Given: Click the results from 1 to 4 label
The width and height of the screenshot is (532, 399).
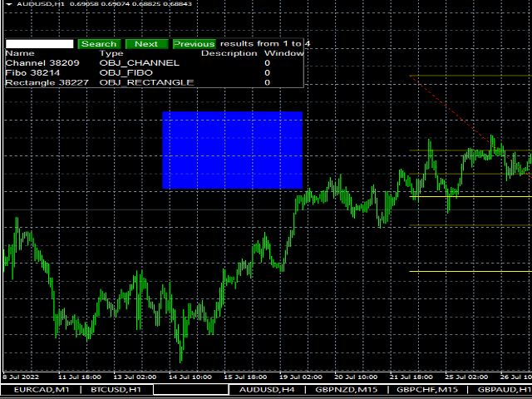Looking at the screenshot, I should [265, 44].
